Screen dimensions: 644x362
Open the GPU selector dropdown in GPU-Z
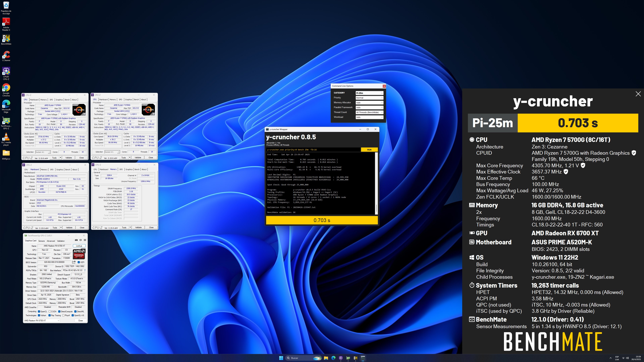coord(42,321)
